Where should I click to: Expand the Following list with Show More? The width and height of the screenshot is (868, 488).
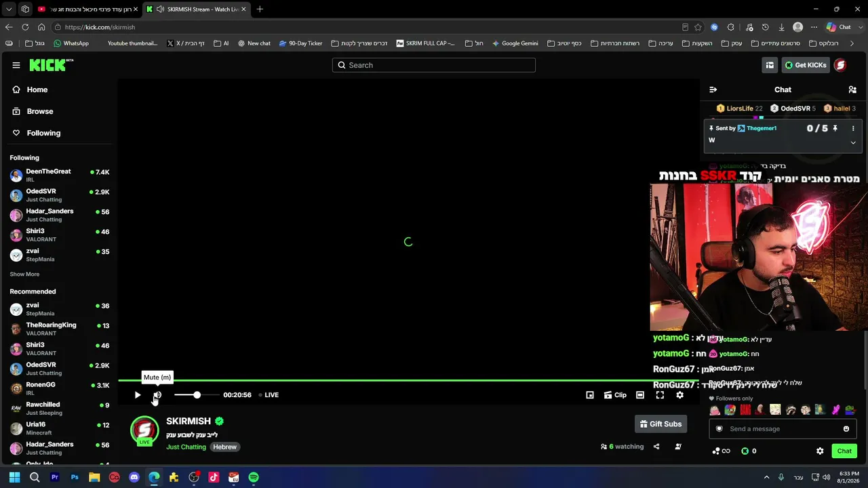[x=24, y=274]
